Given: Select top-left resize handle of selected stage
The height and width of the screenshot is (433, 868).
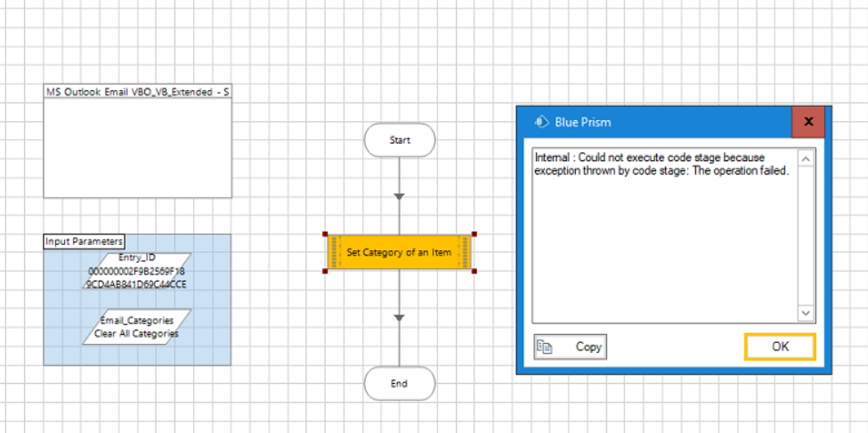Looking at the screenshot, I should tap(326, 235).
